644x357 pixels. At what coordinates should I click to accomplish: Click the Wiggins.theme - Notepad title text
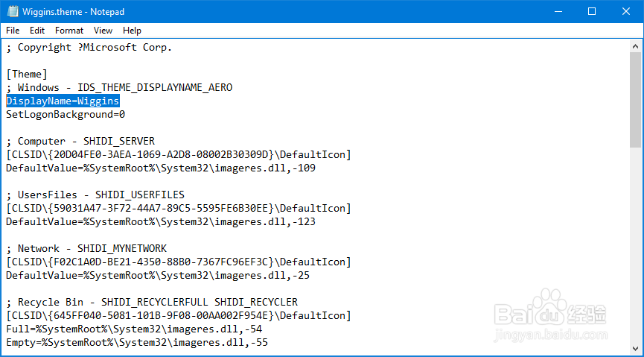[x=73, y=11]
